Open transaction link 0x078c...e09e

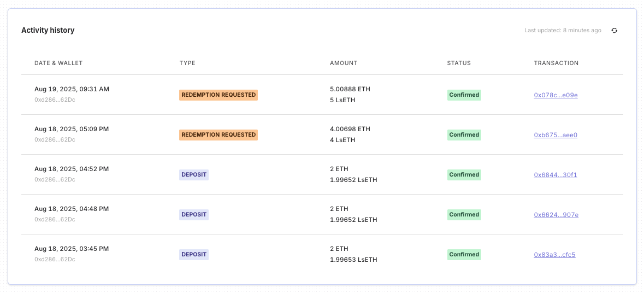click(x=556, y=95)
